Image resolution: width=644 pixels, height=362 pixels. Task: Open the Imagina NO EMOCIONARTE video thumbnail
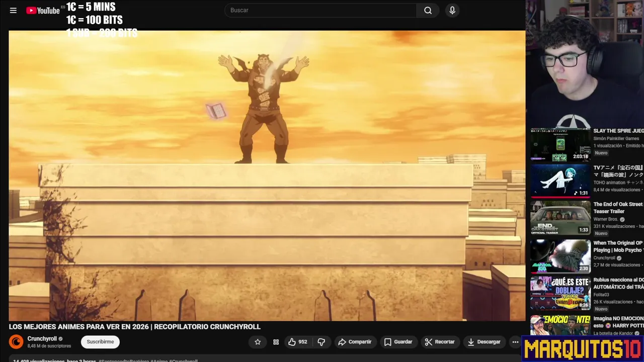pyautogui.click(x=560, y=325)
